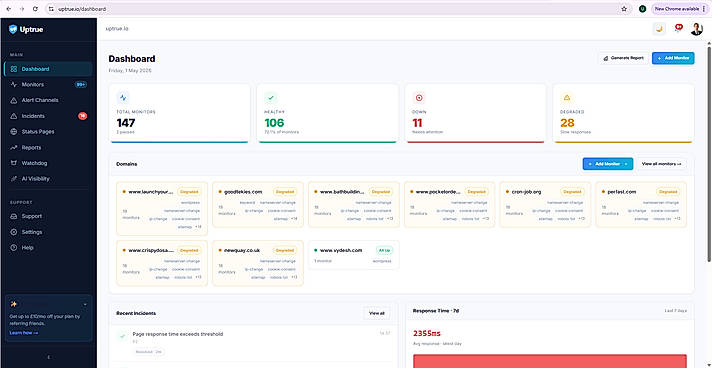
Task: Click New Chrome available update button
Action: point(679,9)
